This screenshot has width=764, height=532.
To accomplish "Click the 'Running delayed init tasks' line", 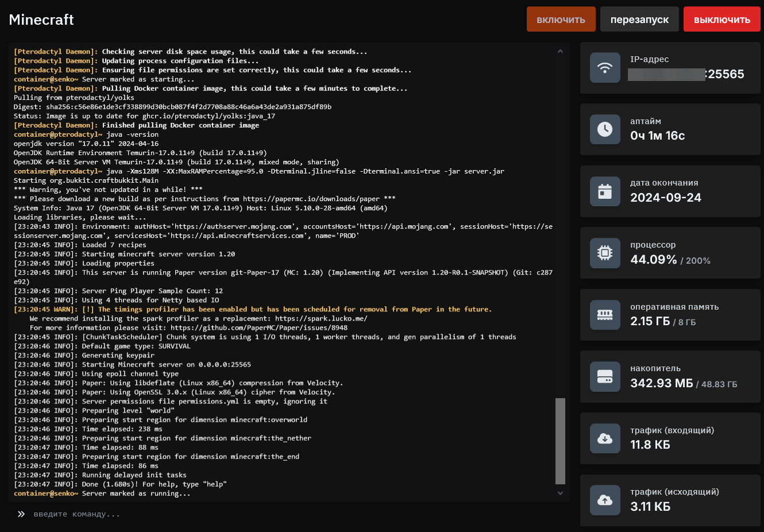I will tap(100, 475).
